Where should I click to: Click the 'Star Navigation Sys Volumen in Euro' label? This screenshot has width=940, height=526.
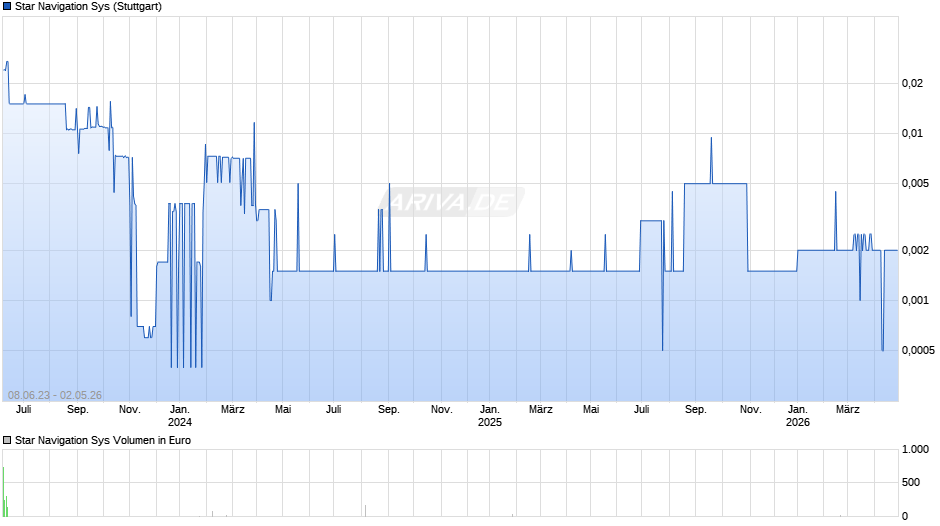click(103, 440)
